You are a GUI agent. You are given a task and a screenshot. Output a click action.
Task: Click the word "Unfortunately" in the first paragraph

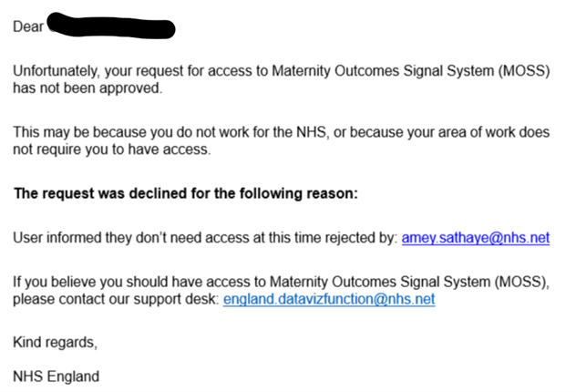[x=54, y=71]
